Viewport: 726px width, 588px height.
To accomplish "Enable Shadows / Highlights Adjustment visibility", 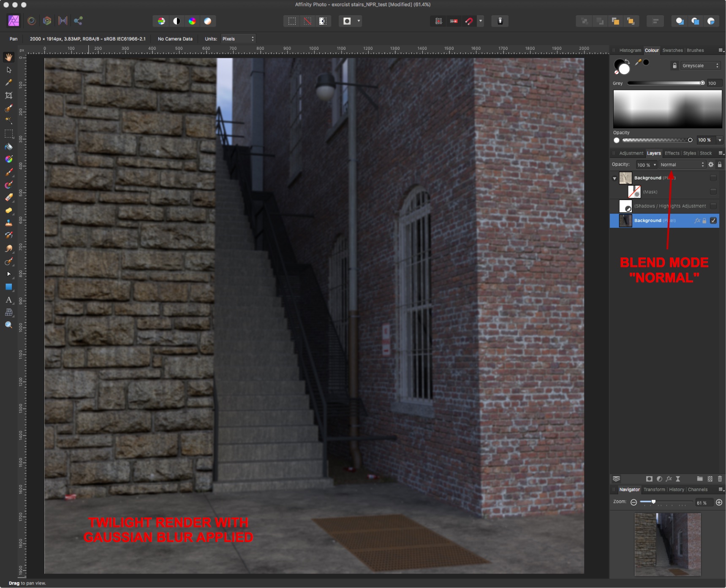I will point(713,206).
